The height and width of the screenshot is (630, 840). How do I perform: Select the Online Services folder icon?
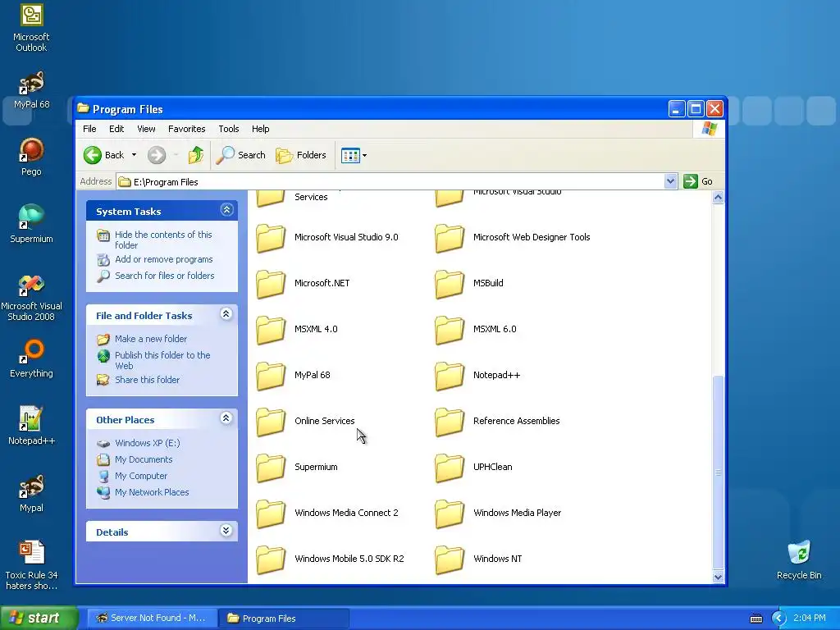[271, 422]
